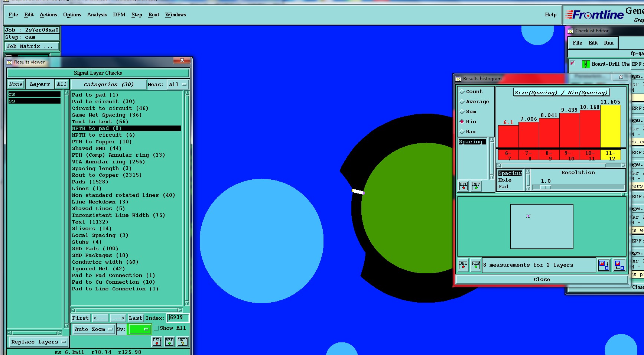Open the green Sv severity dropdown
This screenshot has width=644, height=355.
139,329
